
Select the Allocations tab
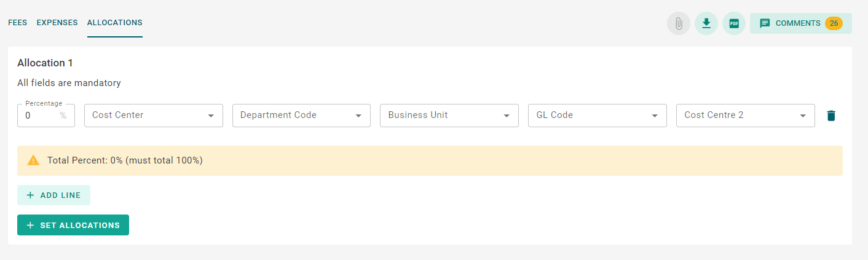pos(115,23)
